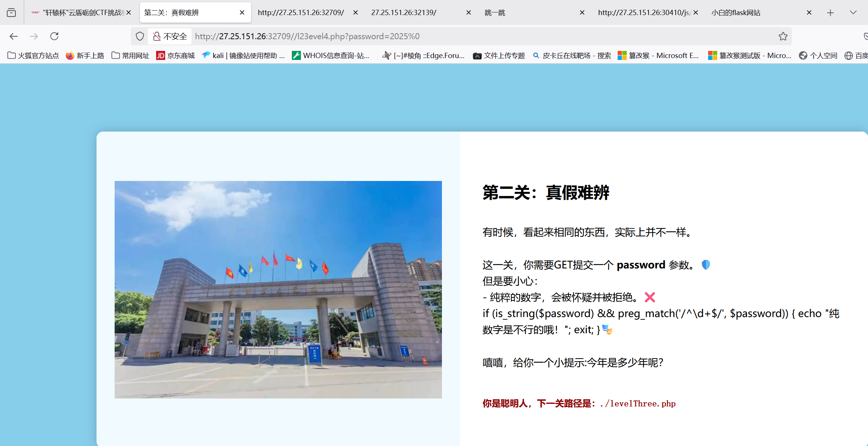Close the 第二关：真假难辨 tab
Image resolution: width=868 pixels, height=446 pixels.
pos(242,13)
